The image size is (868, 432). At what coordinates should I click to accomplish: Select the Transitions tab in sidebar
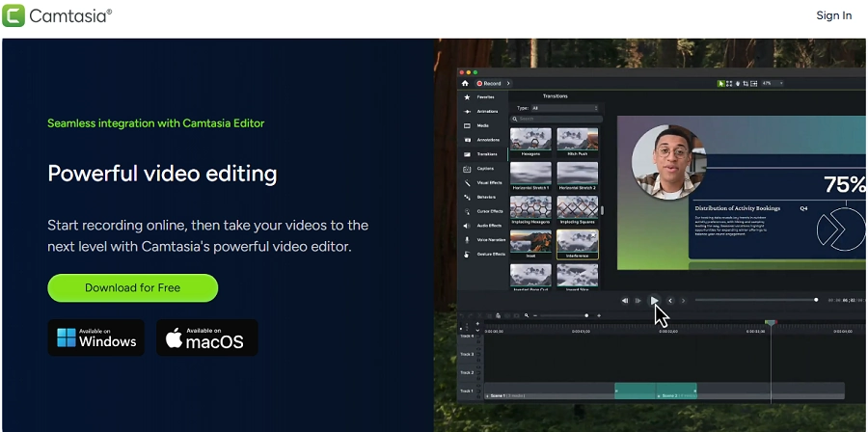tap(482, 154)
